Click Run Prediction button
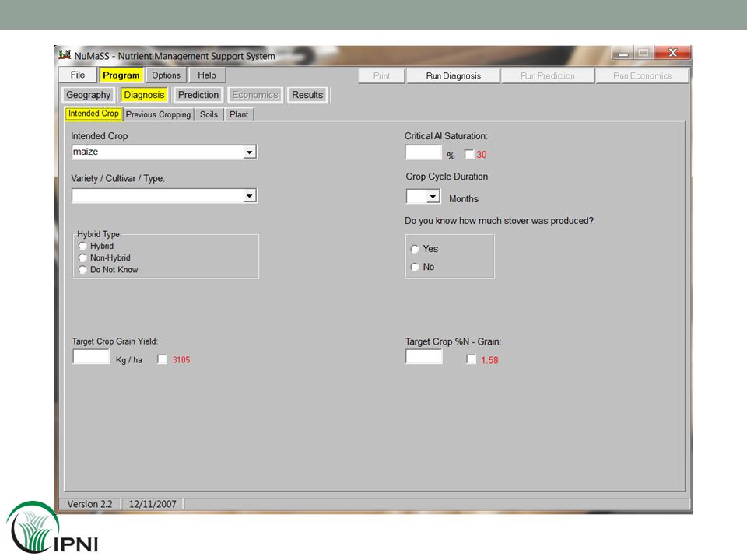Viewport: 747px width, 560px height. 547,75
